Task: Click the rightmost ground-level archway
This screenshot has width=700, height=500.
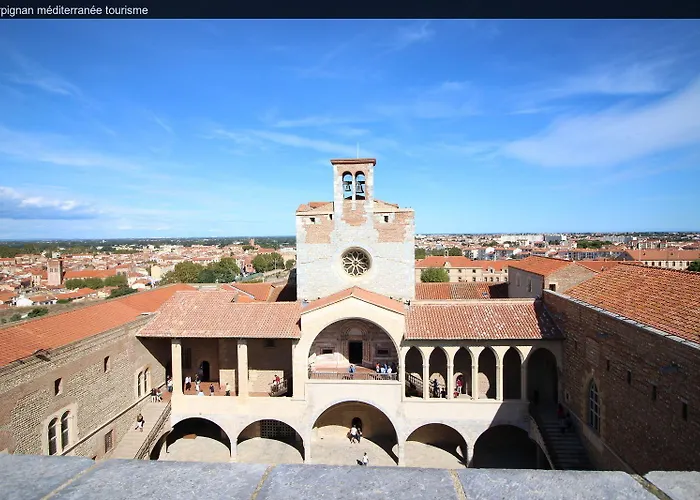Action: point(505,447)
